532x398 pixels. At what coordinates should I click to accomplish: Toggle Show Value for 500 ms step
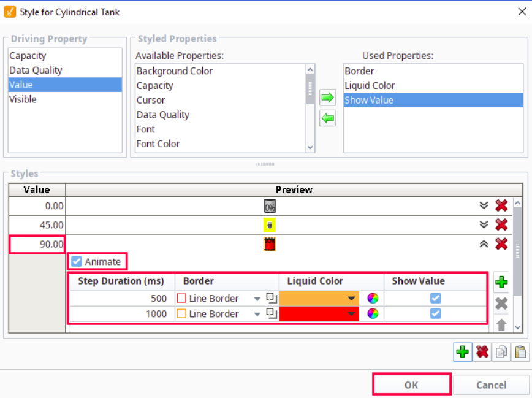435,299
